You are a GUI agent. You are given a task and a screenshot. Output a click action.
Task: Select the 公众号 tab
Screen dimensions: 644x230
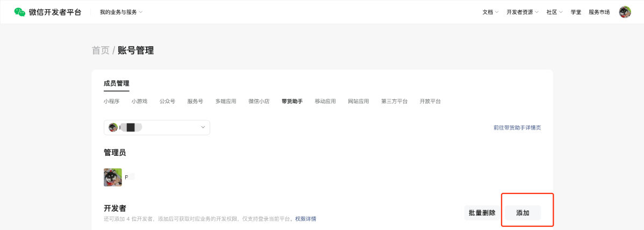pos(167,101)
